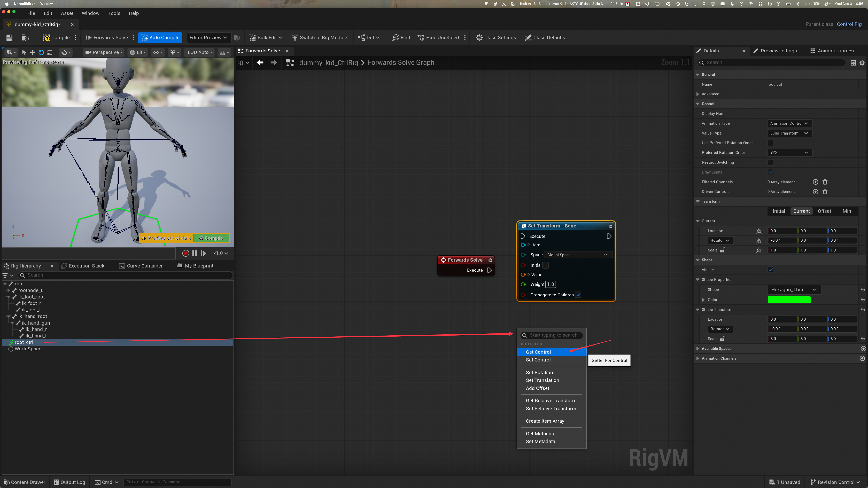
Task: Open Class Settings
Action: tap(496, 38)
